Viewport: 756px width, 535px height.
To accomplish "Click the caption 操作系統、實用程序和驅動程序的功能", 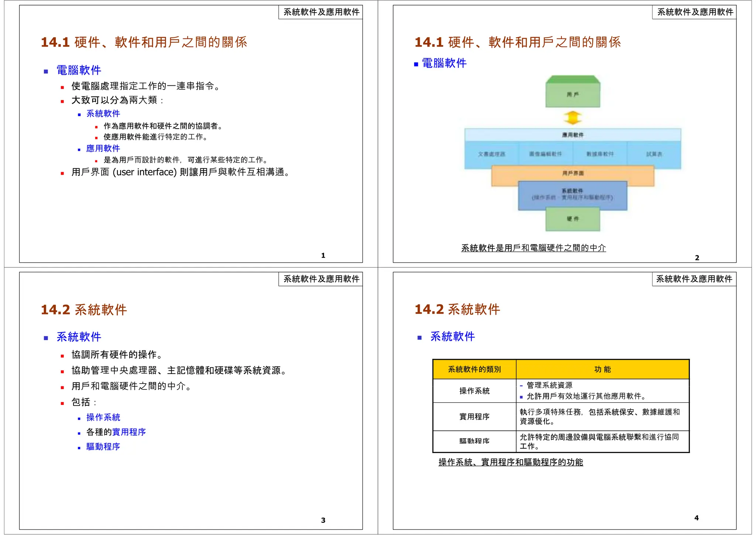I will point(511,462).
